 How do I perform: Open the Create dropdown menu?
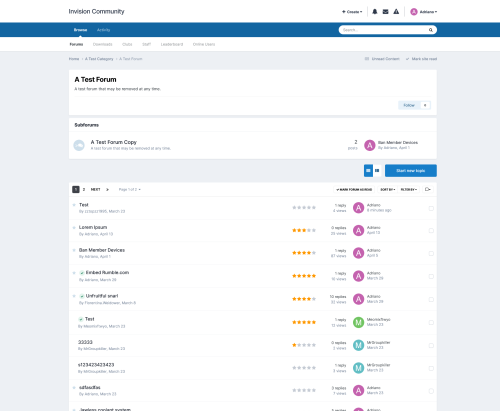click(x=352, y=12)
